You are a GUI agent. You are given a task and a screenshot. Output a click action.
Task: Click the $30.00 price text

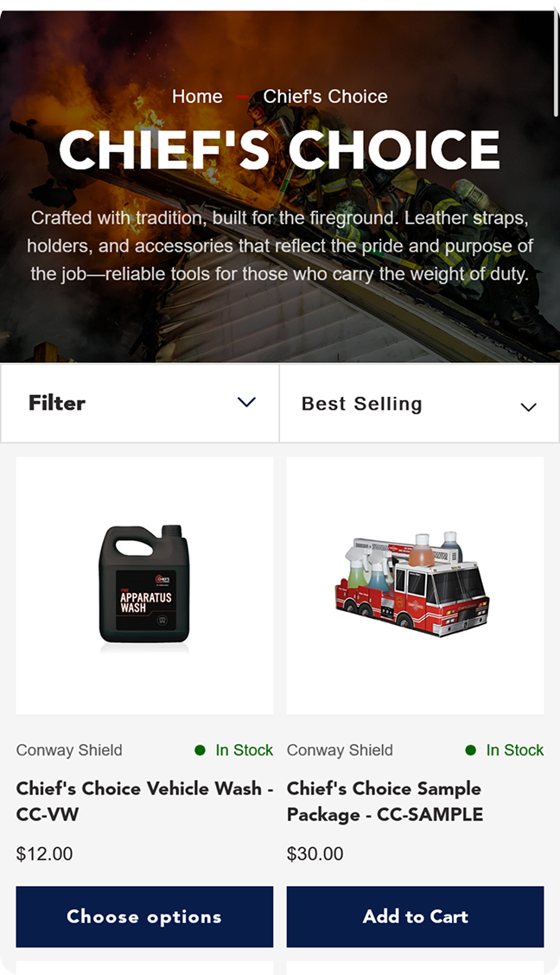coord(315,854)
